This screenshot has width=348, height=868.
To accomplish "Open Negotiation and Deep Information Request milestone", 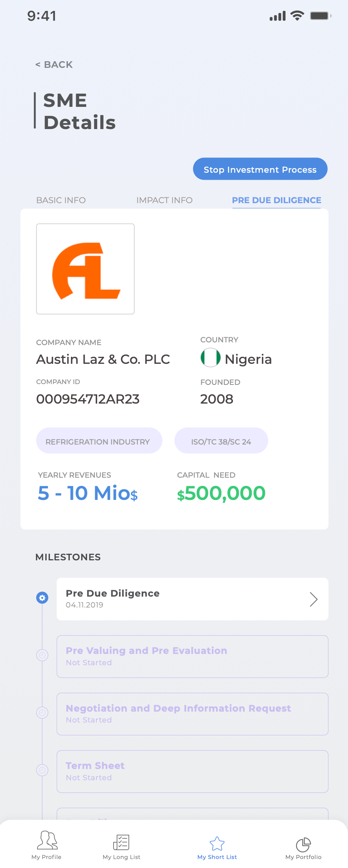I will (x=192, y=714).
